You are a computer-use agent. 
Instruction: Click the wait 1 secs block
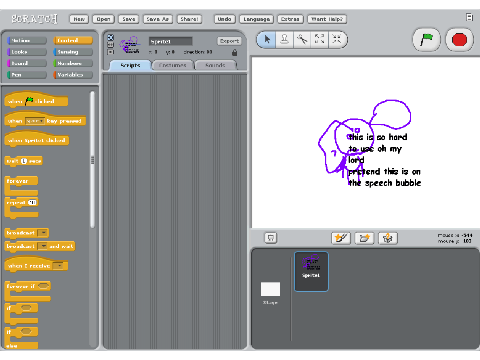pos(24,161)
